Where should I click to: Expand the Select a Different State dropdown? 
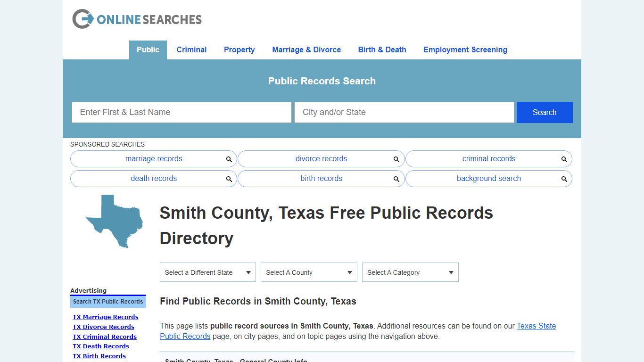208,272
